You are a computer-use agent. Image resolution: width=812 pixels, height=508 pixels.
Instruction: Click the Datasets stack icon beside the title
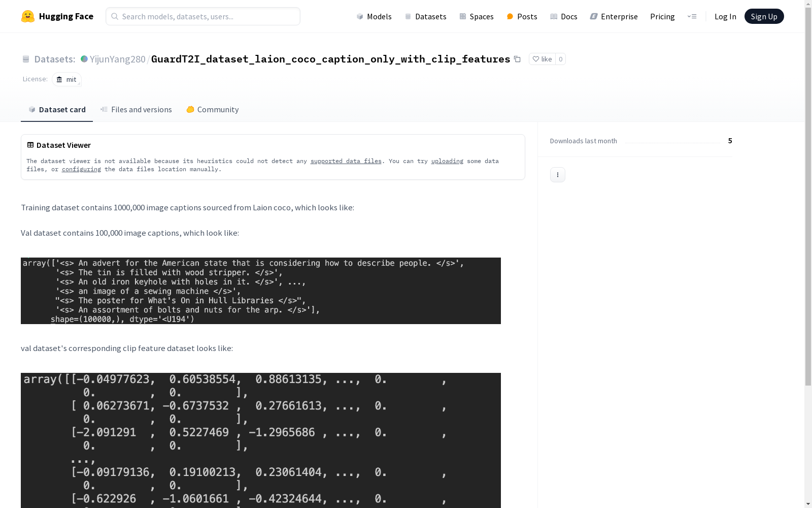[26, 59]
